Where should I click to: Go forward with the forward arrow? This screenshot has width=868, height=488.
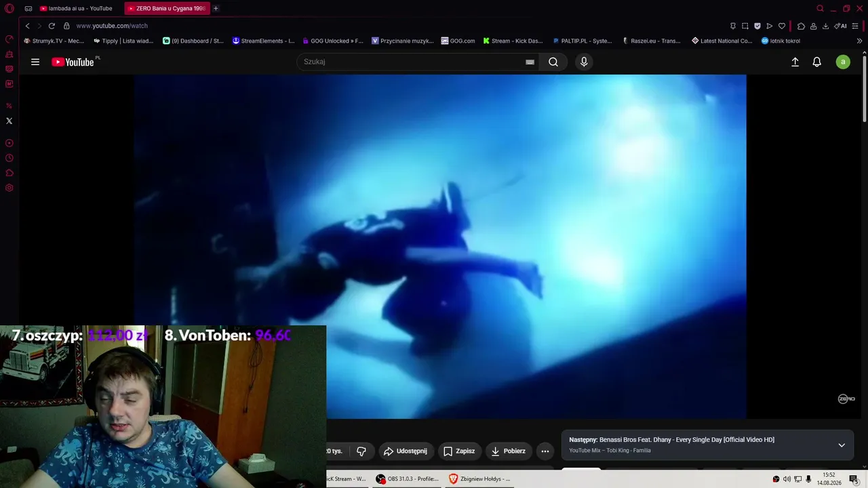(39, 26)
